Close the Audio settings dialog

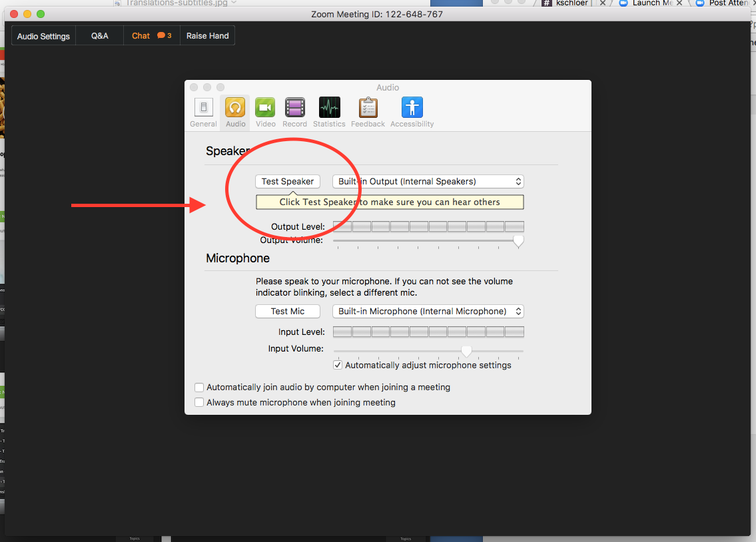194,87
